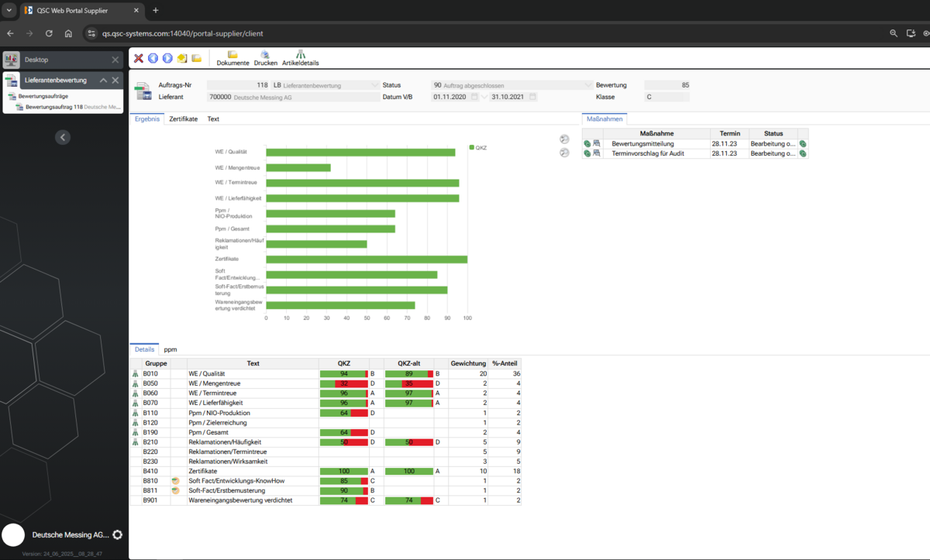Viewport: 930px width, 560px height.
Task: Click the lower zoom magnifier beside chart
Action: tap(564, 153)
